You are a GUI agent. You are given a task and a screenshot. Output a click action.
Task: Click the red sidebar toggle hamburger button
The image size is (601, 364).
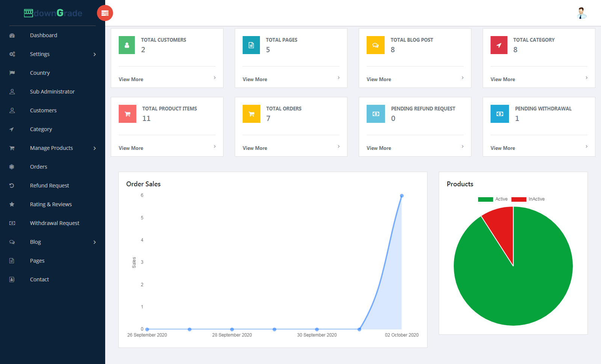pyautogui.click(x=105, y=13)
